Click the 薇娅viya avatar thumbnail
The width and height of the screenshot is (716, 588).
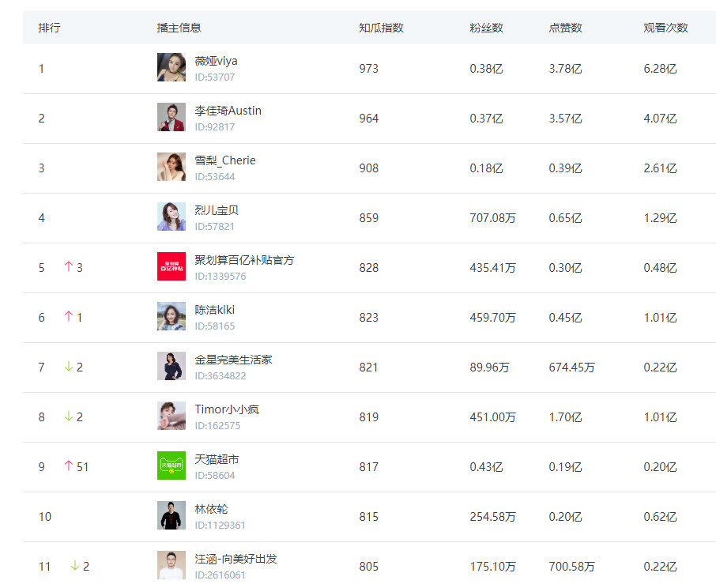171,68
